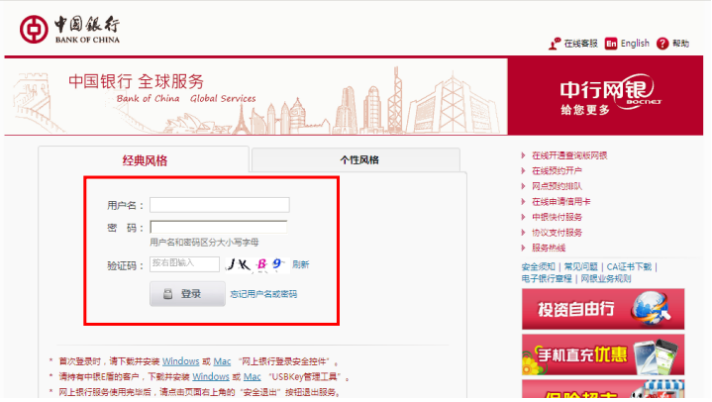The height and width of the screenshot is (402, 712).
Task: Click the 中国银行 全球服务 banner
Action: 256,96
